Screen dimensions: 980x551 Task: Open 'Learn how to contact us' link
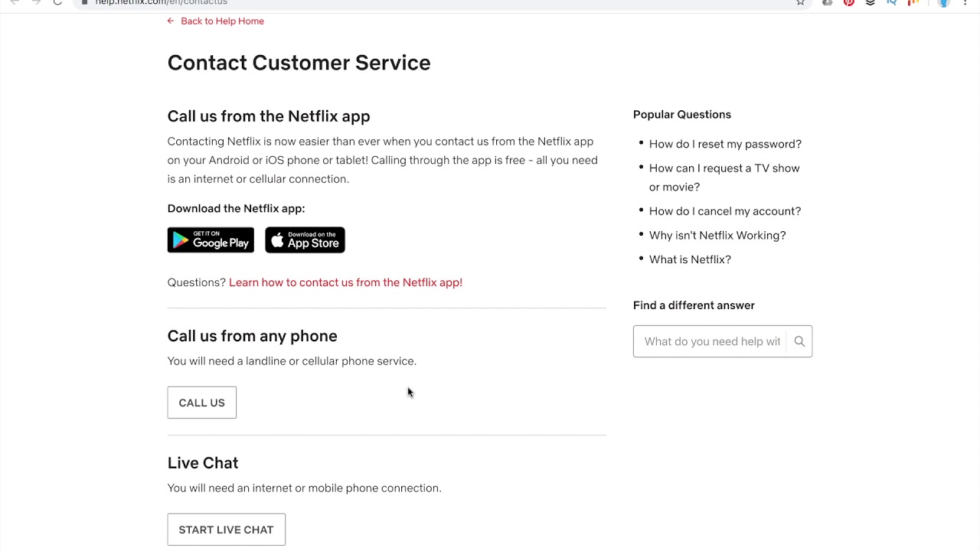click(345, 282)
